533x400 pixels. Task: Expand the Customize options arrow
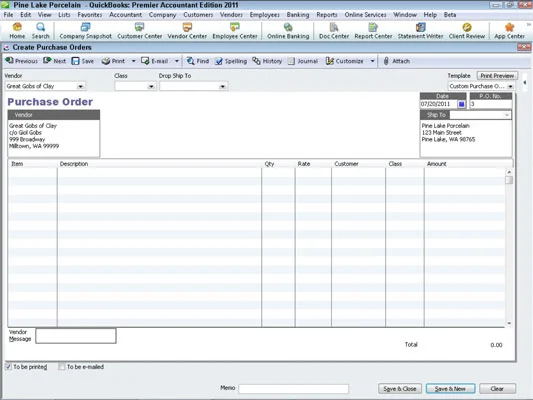pos(373,61)
